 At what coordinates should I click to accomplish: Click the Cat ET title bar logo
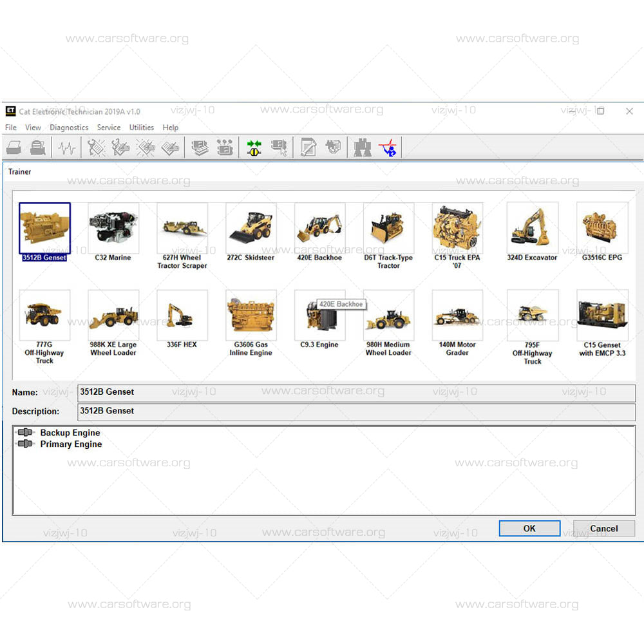(10, 111)
